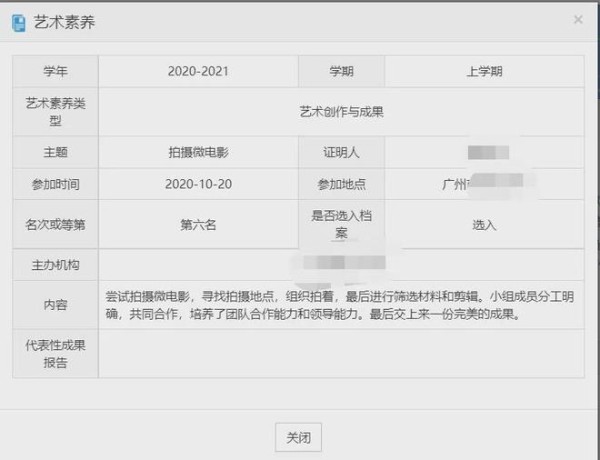Click the 拍摄微电影 theme value
Screen dimensions: 600x460
[x=198, y=153]
